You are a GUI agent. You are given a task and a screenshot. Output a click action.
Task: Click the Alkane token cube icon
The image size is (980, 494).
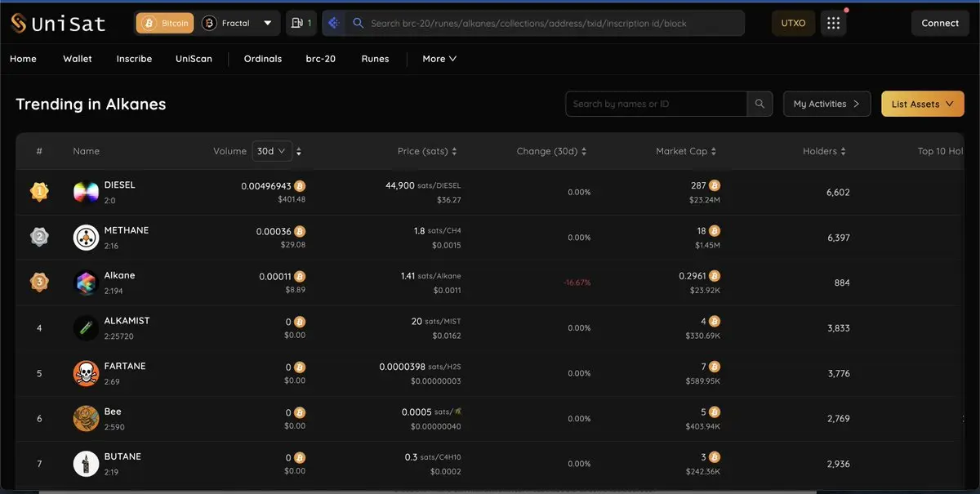[x=86, y=283]
